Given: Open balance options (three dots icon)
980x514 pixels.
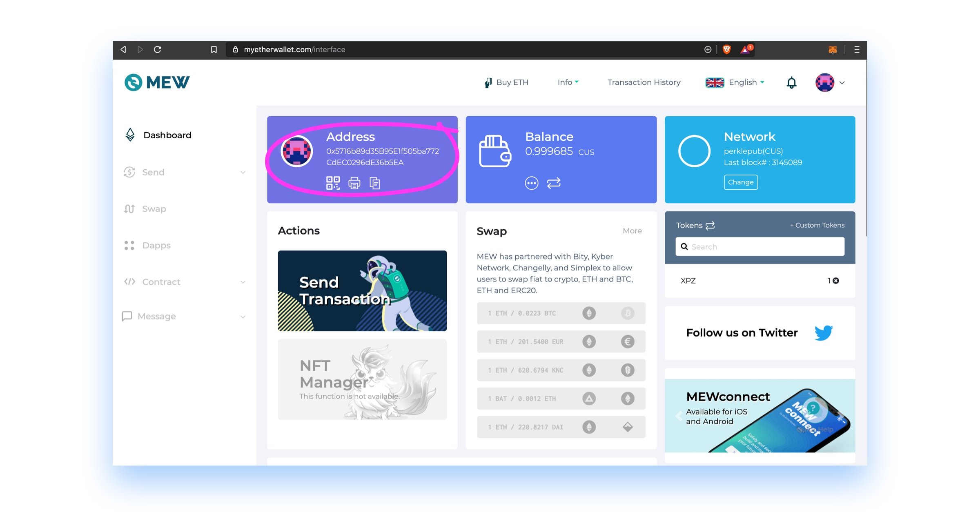Looking at the screenshot, I should click(531, 183).
